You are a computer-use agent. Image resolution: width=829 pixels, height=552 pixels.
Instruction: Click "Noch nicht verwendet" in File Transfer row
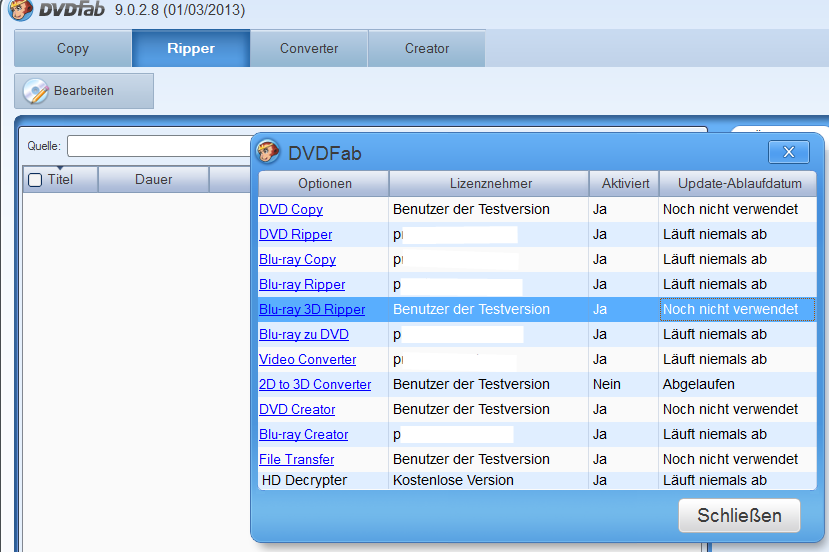pos(730,459)
